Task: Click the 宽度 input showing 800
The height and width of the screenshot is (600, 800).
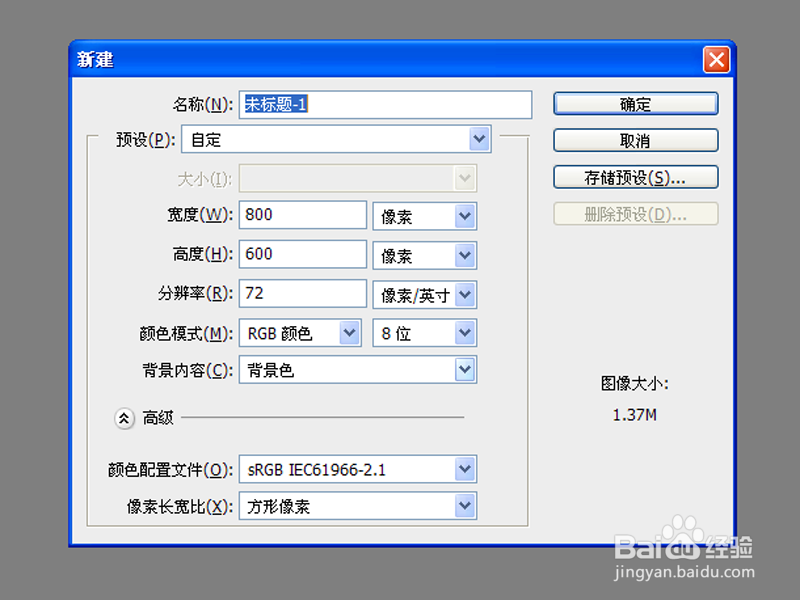Action: 303,214
